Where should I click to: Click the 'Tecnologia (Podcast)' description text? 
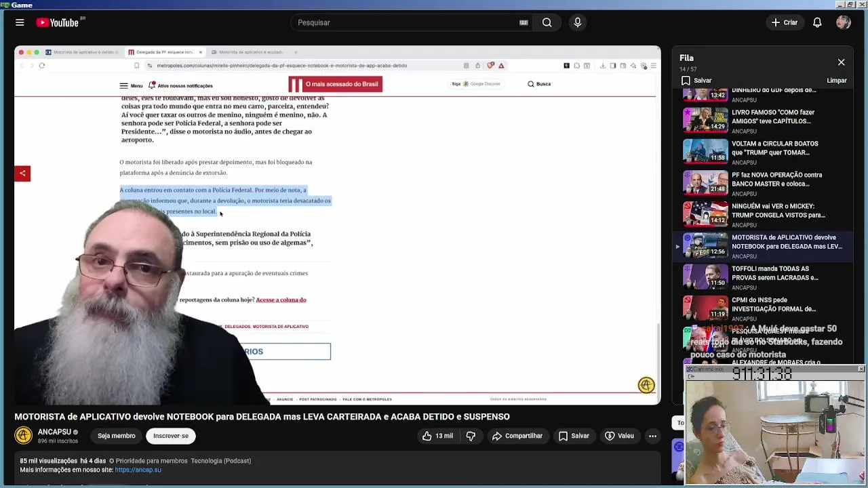click(x=221, y=461)
